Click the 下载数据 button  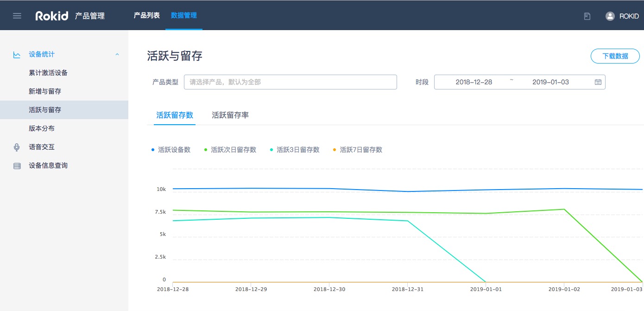(615, 56)
